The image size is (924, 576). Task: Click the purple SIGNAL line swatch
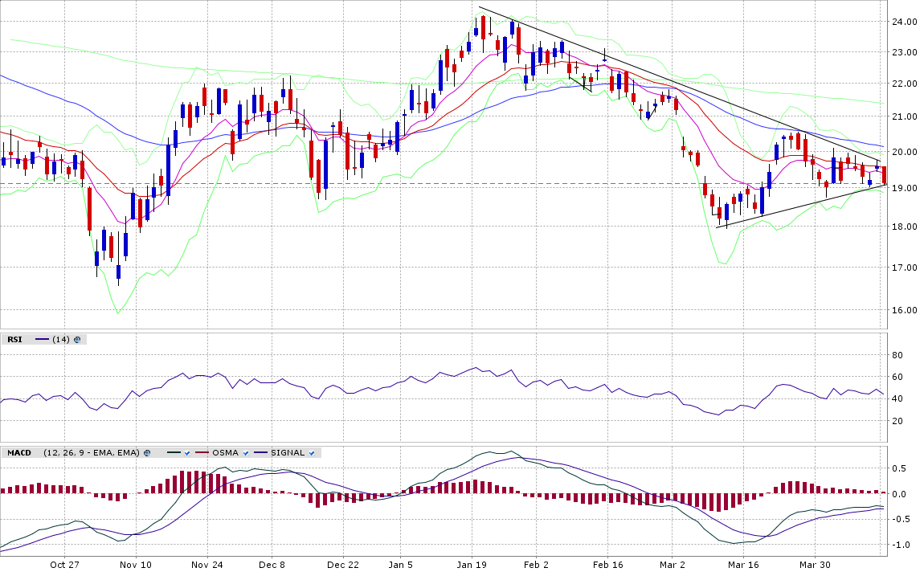point(262,452)
